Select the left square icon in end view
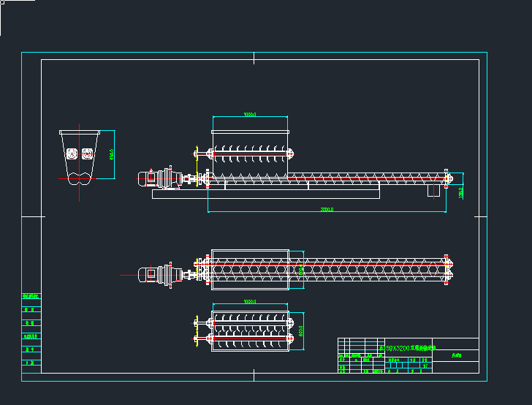Viewport: 532px width, 405px height. (x=72, y=154)
